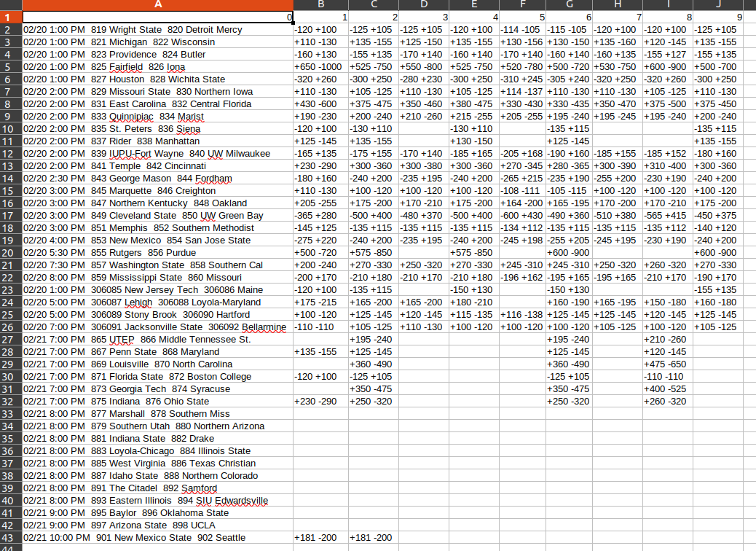Click UTEP row value +210 -260
The image size is (756, 551).
coord(668,340)
